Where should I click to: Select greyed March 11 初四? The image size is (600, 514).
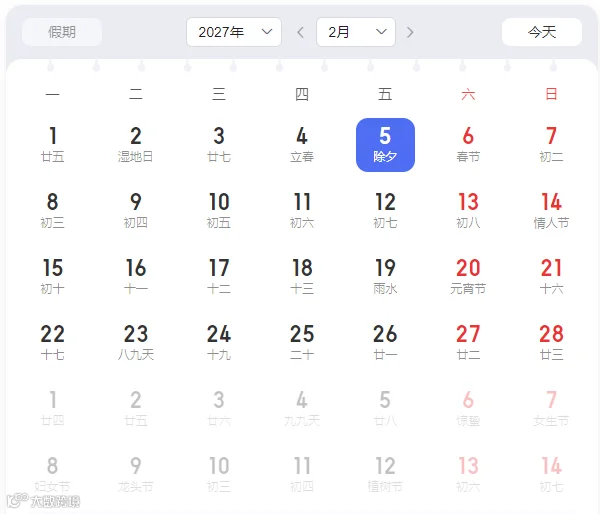[302, 475]
